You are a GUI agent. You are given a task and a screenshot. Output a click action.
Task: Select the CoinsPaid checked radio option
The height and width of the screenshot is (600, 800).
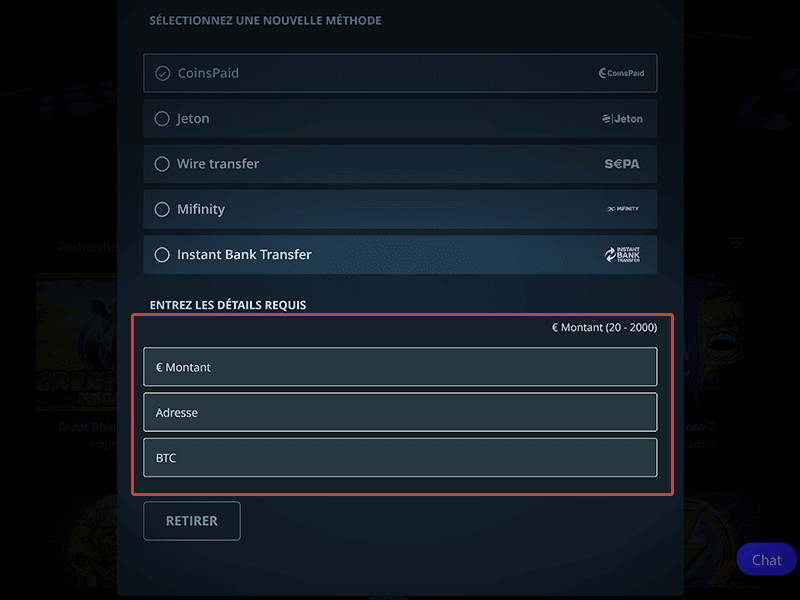162,73
